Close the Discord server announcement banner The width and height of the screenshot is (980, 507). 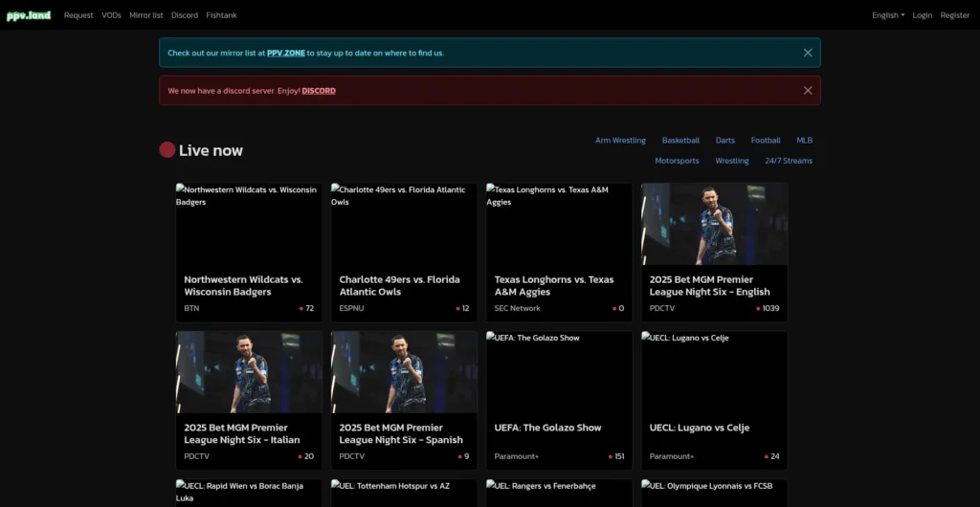tap(808, 91)
